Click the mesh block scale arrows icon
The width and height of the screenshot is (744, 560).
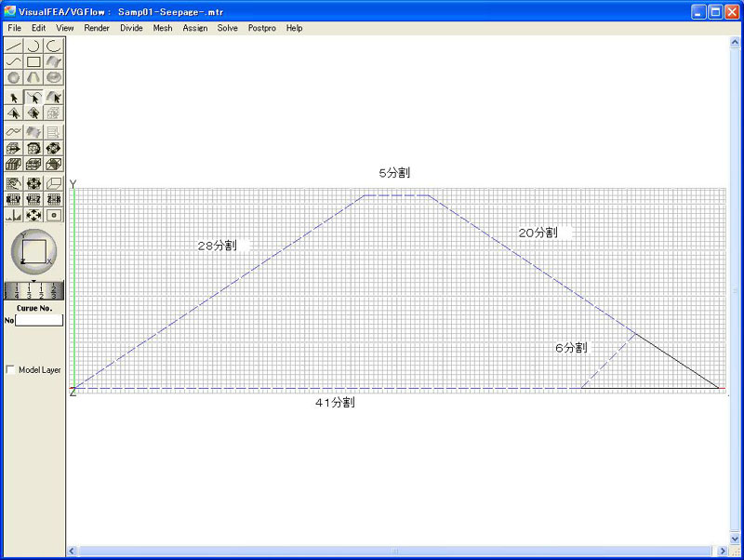tap(54, 148)
